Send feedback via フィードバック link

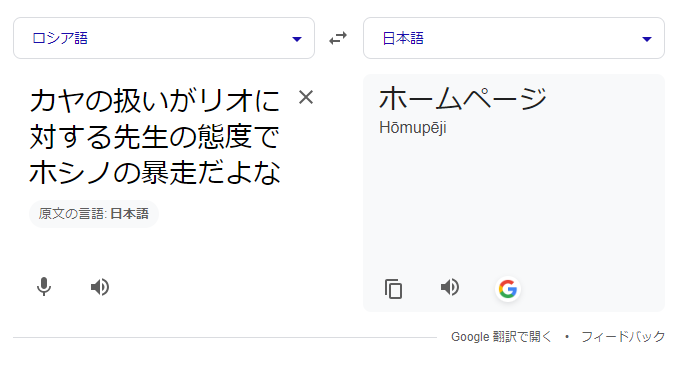coord(623,337)
